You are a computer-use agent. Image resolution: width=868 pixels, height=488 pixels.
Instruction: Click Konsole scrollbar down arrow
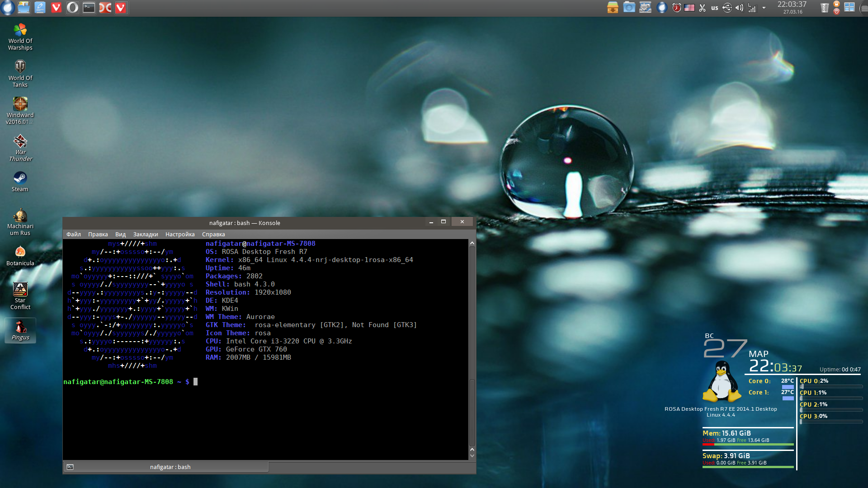[472, 455]
